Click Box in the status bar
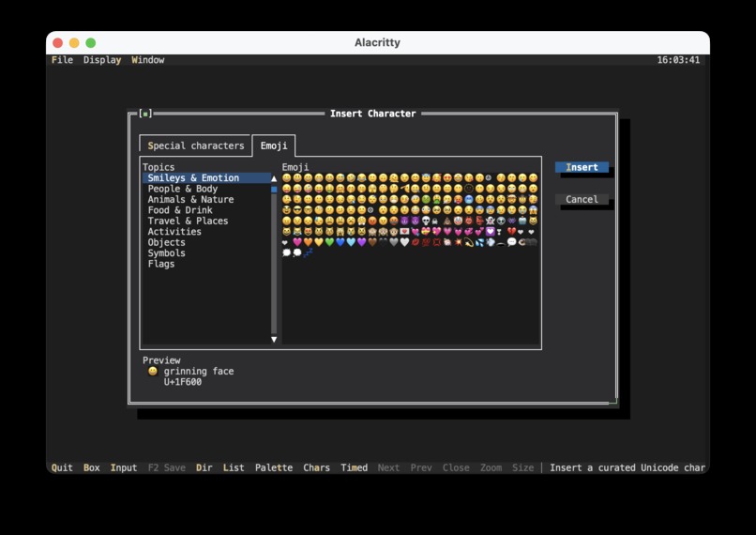 click(x=92, y=467)
